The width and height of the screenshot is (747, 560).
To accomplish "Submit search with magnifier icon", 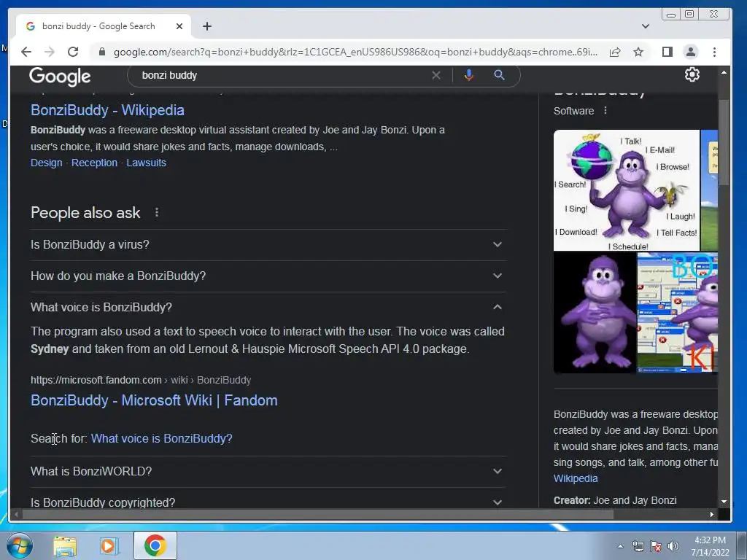I will click(499, 75).
